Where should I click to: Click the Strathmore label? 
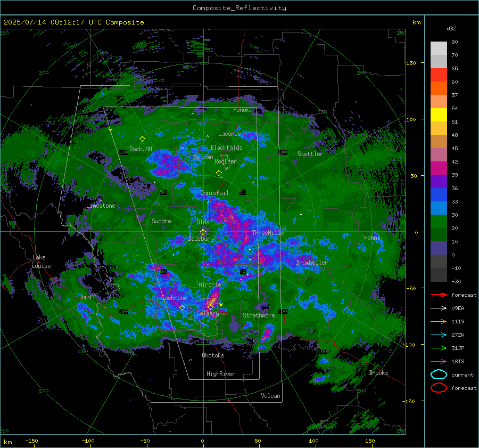(259, 315)
